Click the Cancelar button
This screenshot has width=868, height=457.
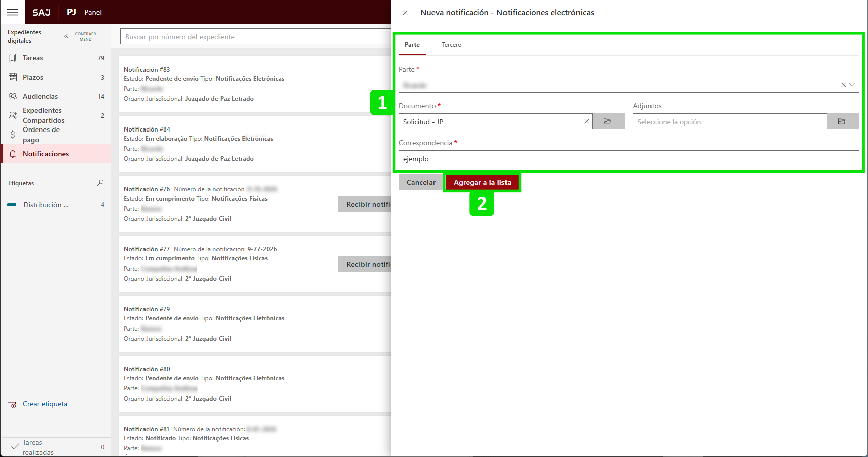coord(421,182)
